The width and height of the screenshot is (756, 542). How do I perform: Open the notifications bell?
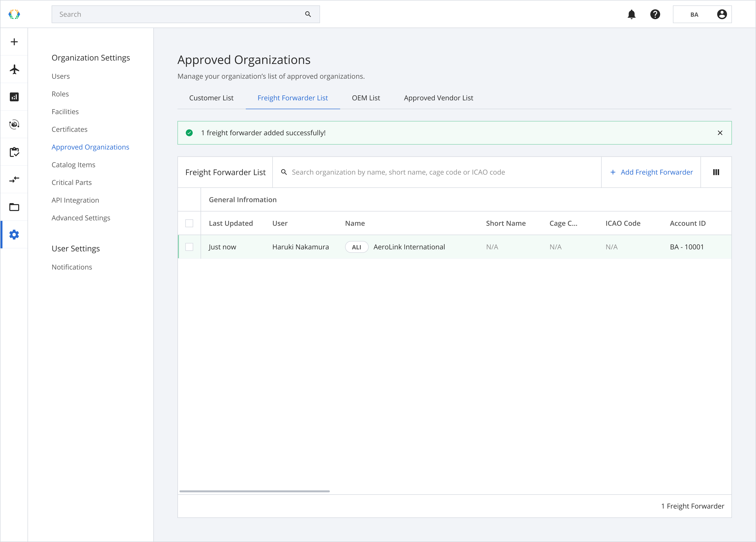(x=631, y=14)
